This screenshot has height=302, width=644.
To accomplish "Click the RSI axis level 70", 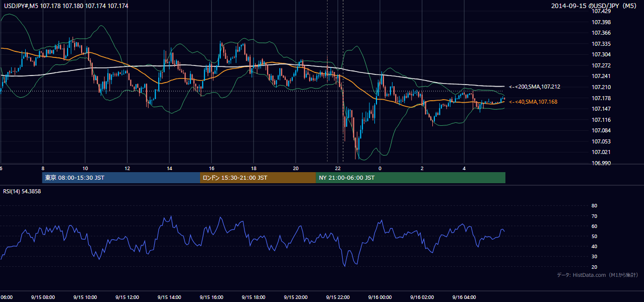I will (594, 216).
